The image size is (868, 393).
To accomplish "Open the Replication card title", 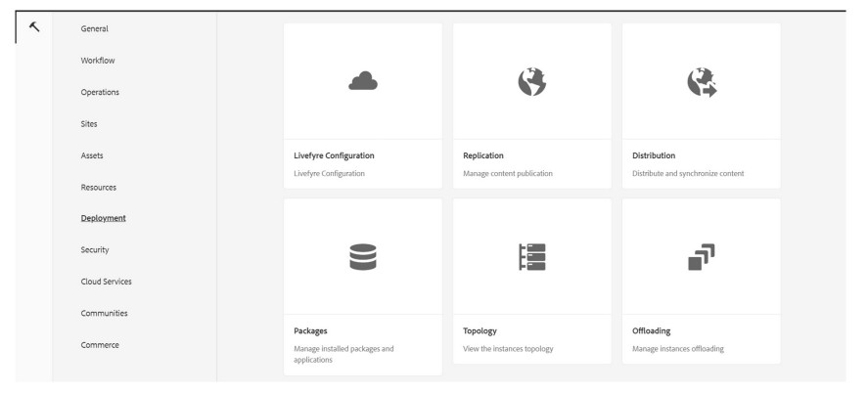I will pyautogui.click(x=483, y=155).
